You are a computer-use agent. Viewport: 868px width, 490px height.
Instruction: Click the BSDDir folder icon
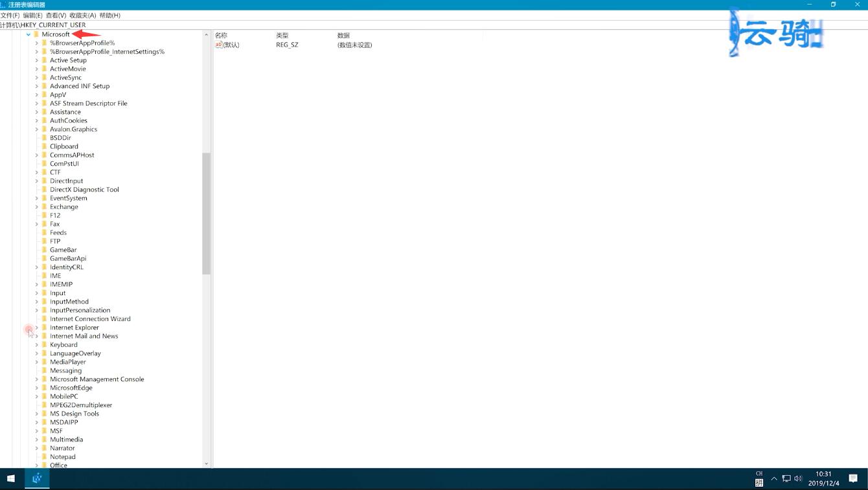point(45,138)
